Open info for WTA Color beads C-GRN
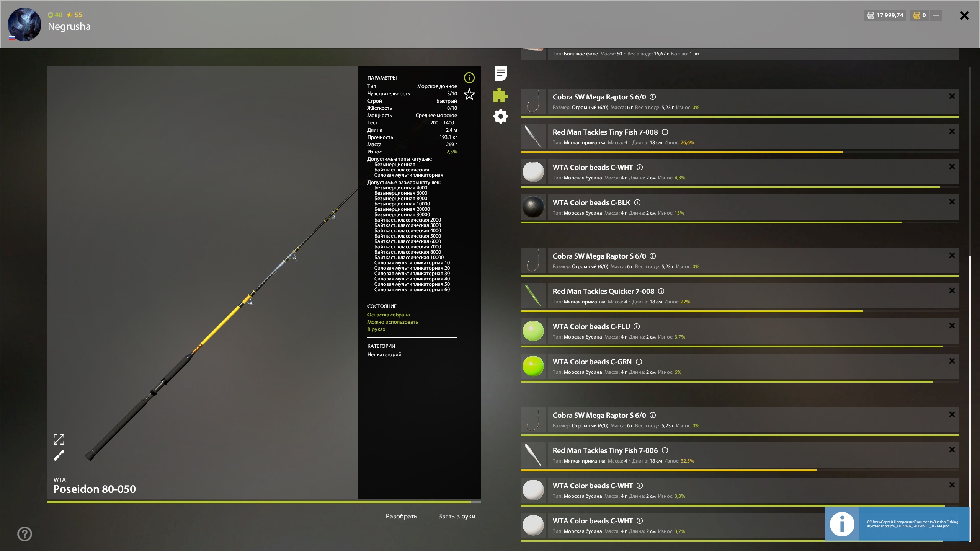 pos(639,362)
